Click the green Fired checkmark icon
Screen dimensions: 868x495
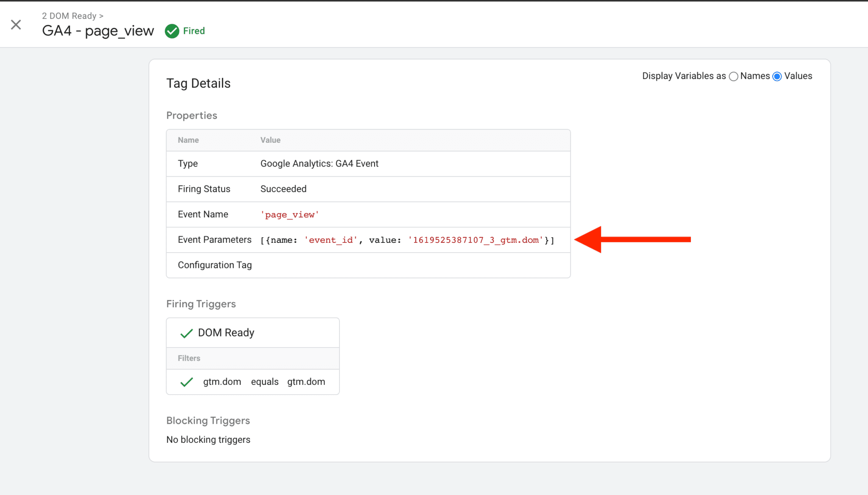click(x=172, y=31)
